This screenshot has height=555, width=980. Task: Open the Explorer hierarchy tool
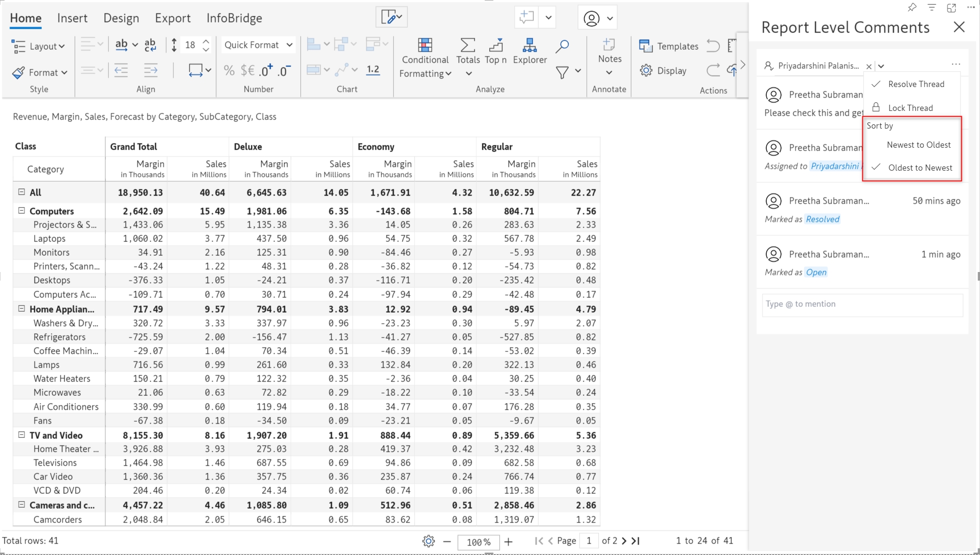pos(529,45)
